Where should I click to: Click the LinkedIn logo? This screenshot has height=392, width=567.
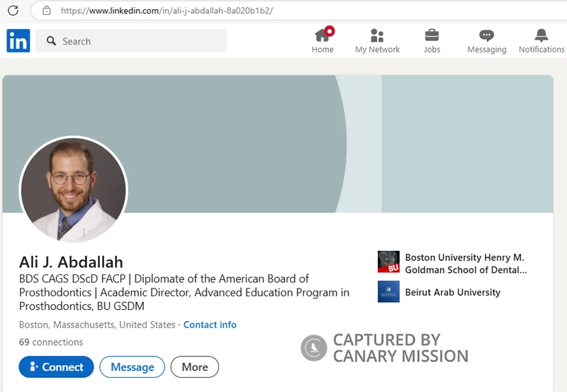(18, 40)
